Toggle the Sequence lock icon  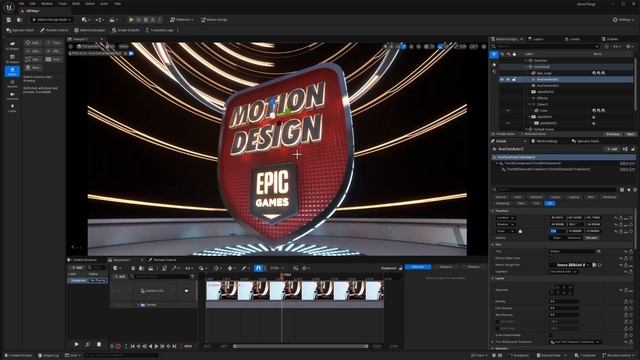tap(400, 268)
